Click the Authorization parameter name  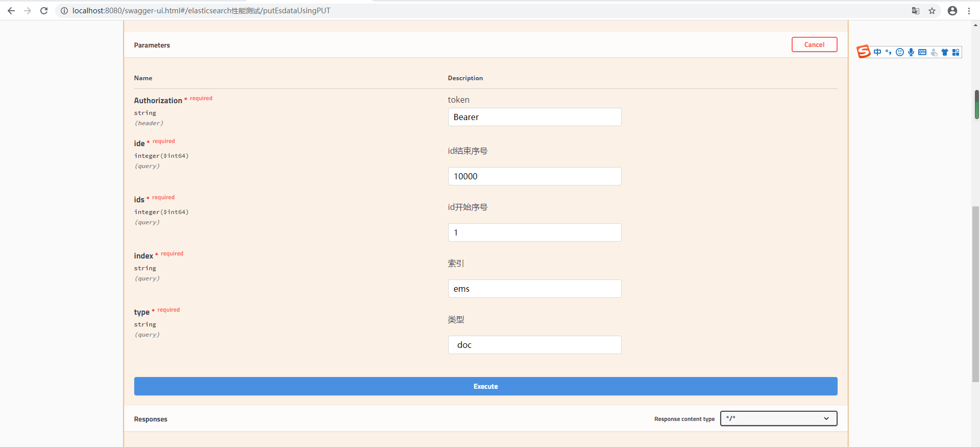(x=158, y=101)
